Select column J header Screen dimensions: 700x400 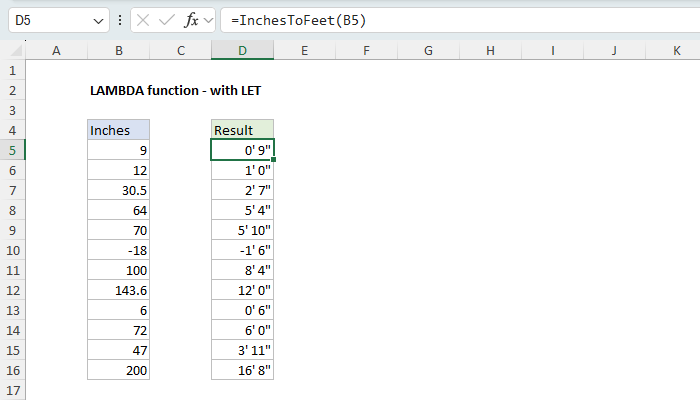[614, 50]
